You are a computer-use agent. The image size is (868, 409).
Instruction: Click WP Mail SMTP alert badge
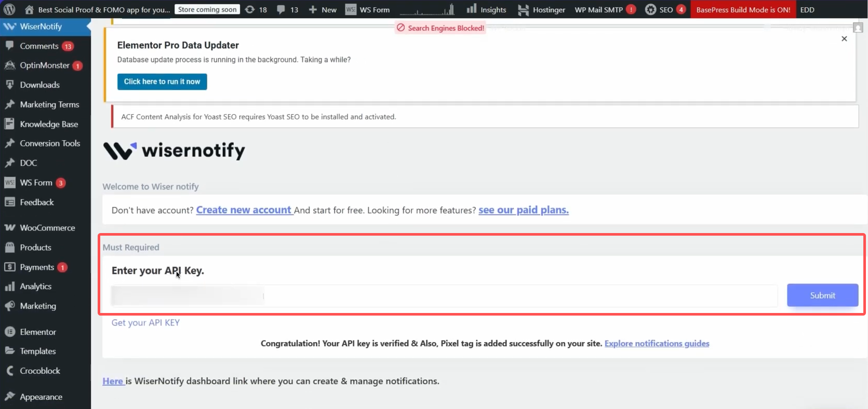631,9
